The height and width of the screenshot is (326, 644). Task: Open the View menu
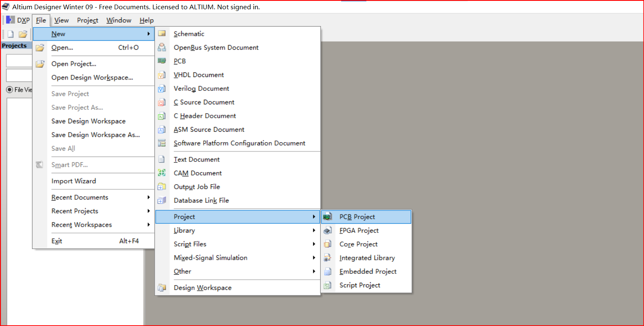(x=61, y=20)
